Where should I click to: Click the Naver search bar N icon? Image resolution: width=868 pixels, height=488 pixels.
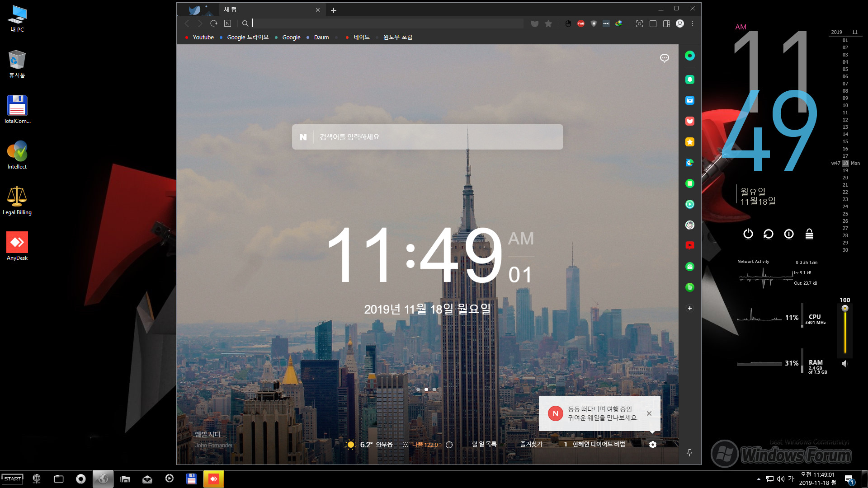click(x=303, y=137)
